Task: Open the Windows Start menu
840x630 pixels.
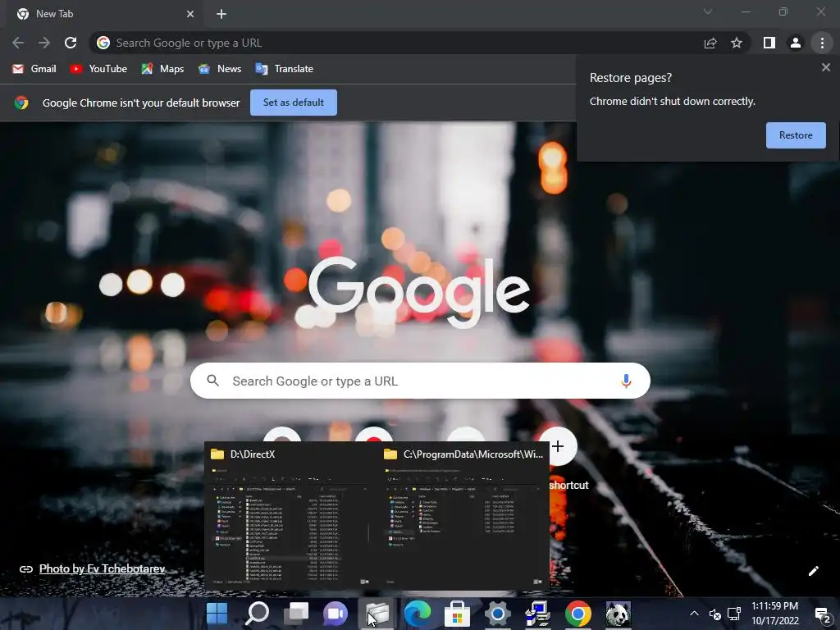Action: (217, 614)
